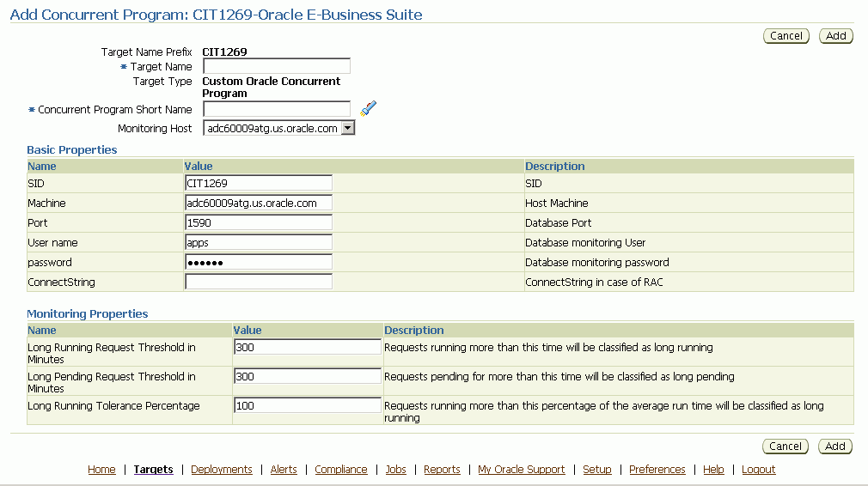Click the top Cancel button
Image resolution: width=868 pixels, height=486 pixels.
tap(786, 36)
